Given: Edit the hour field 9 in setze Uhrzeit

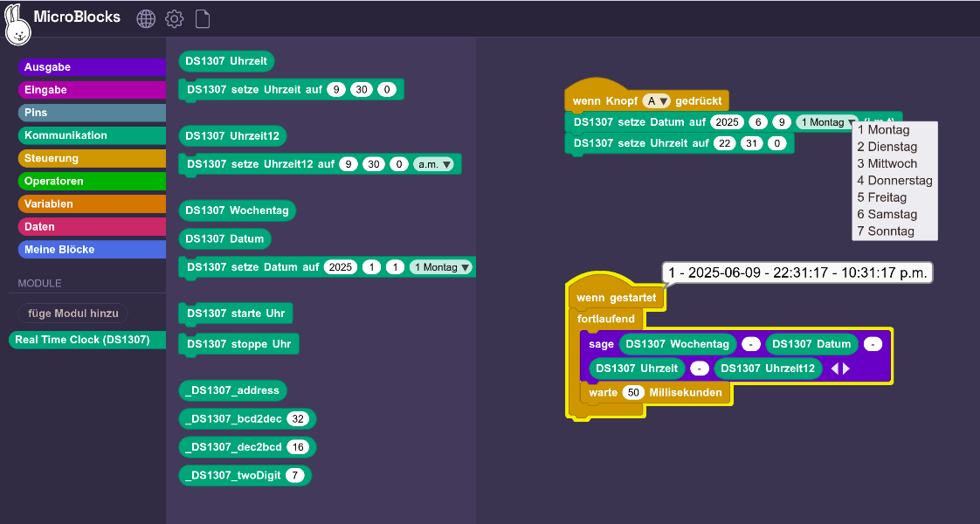Looking at the screenshot, I should (336, 90).
